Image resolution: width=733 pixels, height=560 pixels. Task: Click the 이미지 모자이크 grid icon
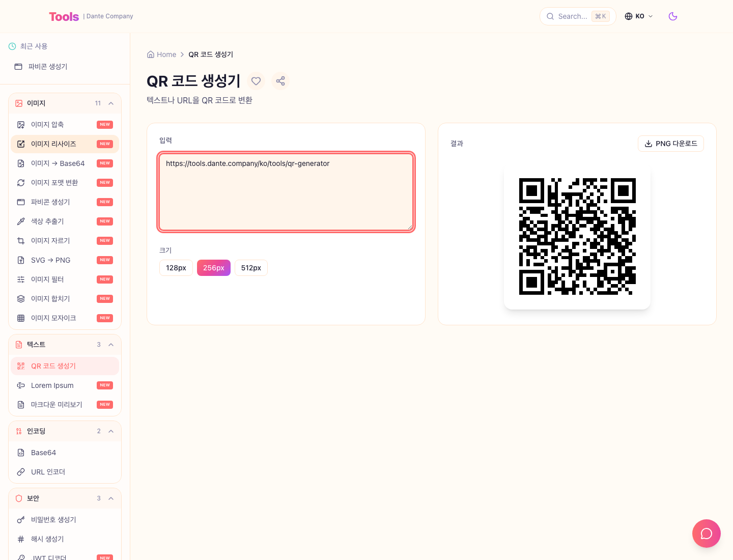(21, 318)
